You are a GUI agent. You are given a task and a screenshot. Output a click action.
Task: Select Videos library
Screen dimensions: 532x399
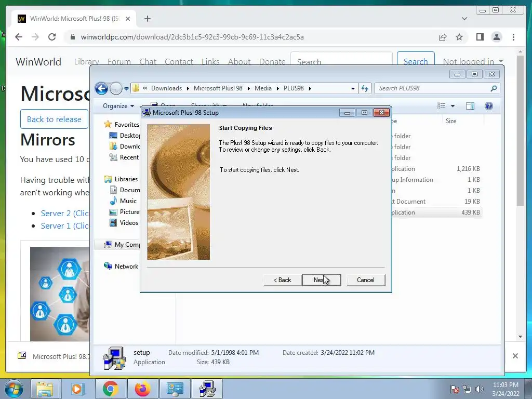pyautogui.click(x=124, y=222)
